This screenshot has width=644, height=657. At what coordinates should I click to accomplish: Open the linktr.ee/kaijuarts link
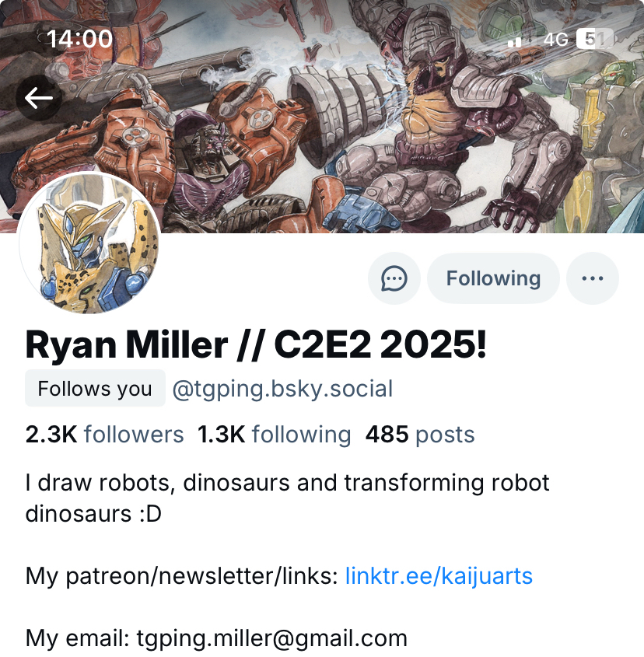click(439, 576)
